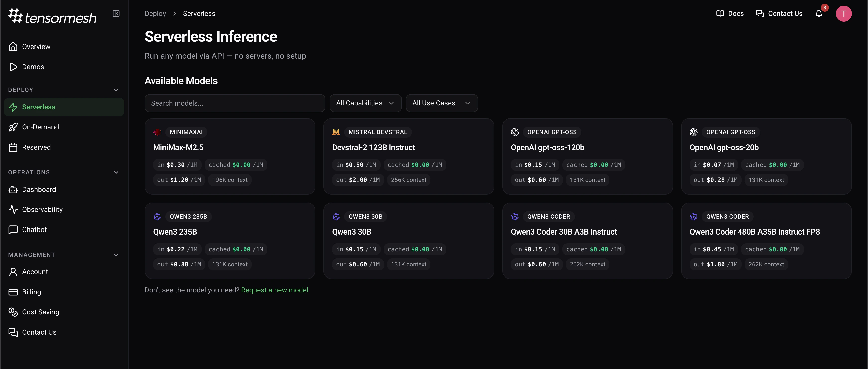Open Qwen3 235B model title
This screenshot has height=369, width=868.
tap(175, 232)
